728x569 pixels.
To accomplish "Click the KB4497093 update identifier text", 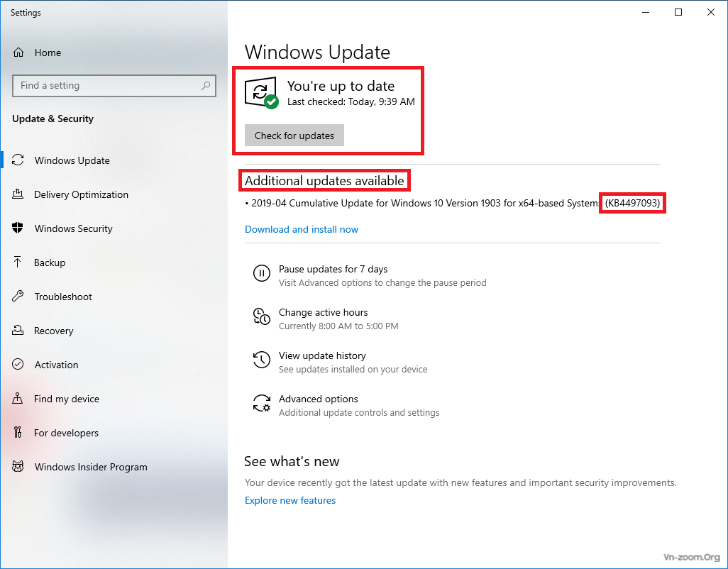I will click(632, 203).
